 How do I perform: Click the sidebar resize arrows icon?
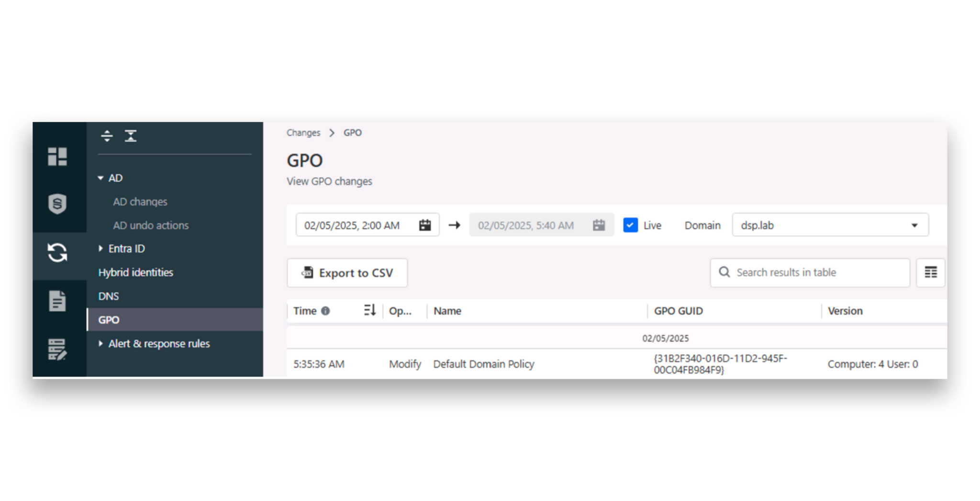(x=106, y=136)
